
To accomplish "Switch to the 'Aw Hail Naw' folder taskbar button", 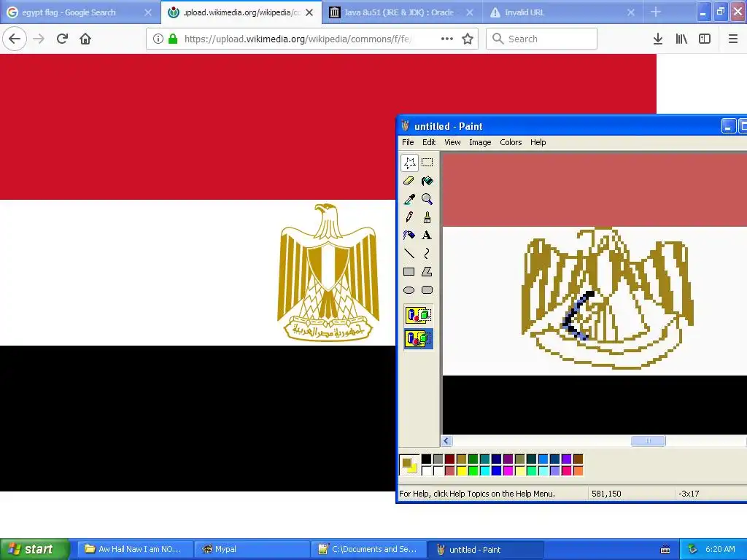I will pyautogui.click(x=136, y=549).
